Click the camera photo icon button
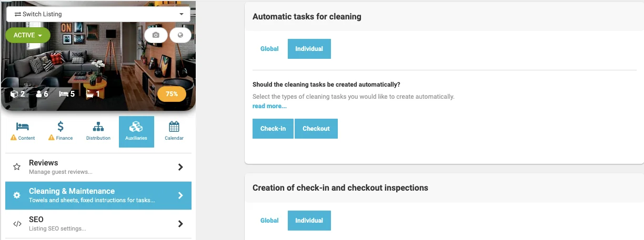 (156, 35)
